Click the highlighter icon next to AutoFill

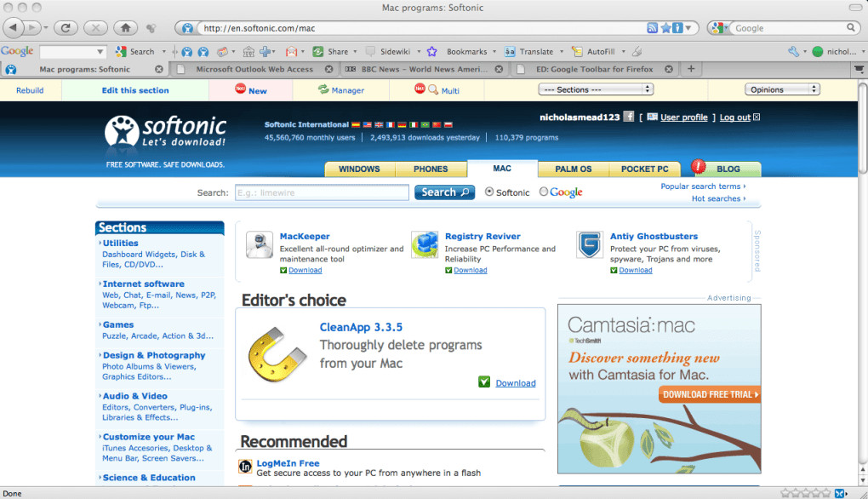pyautogui.click(x=637, y=51)
